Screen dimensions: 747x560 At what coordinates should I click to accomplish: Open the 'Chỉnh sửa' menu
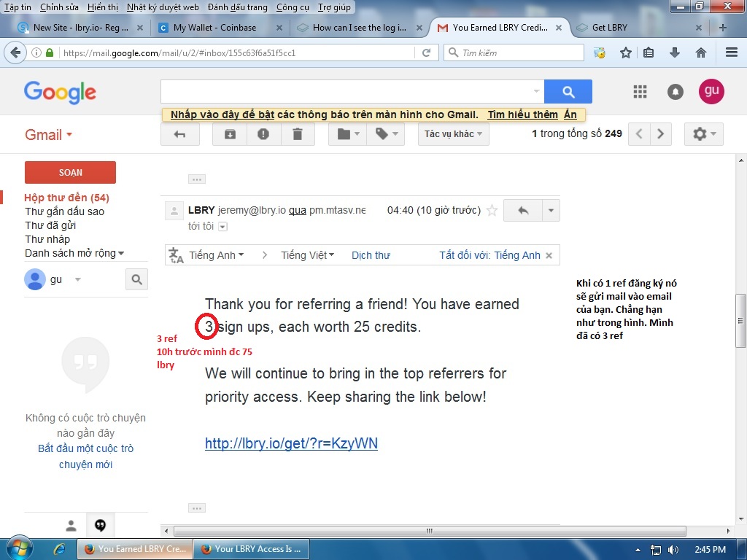59,7
